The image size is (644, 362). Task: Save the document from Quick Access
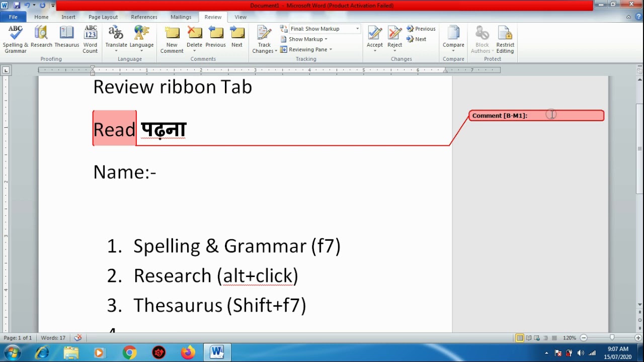click(x=17, y=6)
